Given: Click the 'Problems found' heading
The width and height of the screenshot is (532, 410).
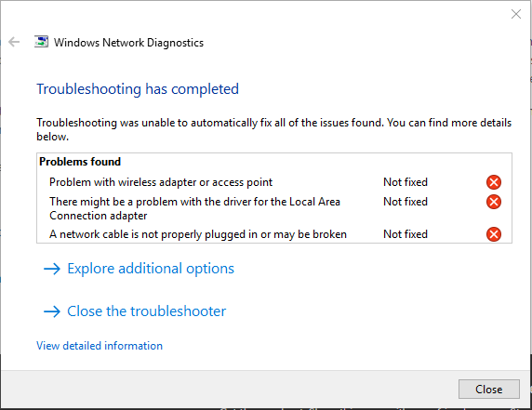Looking at the screenshot, I should pyautogui.click(x=80, y=162).
